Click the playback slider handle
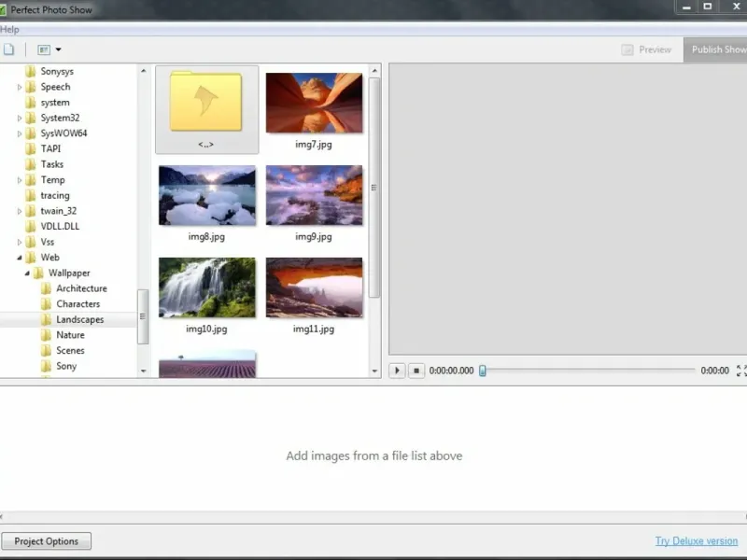747x560 pixels. coord(483,371)
